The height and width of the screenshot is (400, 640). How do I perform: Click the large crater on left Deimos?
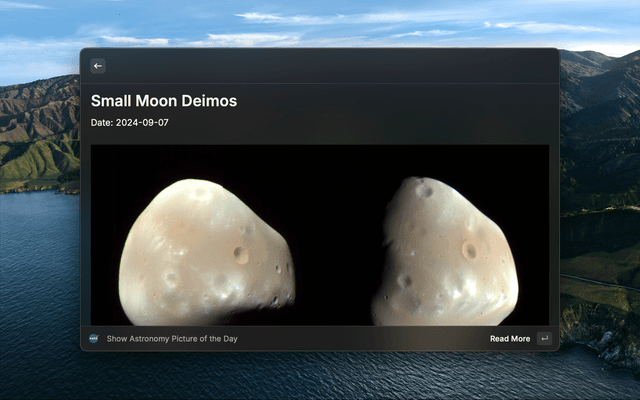241,255
